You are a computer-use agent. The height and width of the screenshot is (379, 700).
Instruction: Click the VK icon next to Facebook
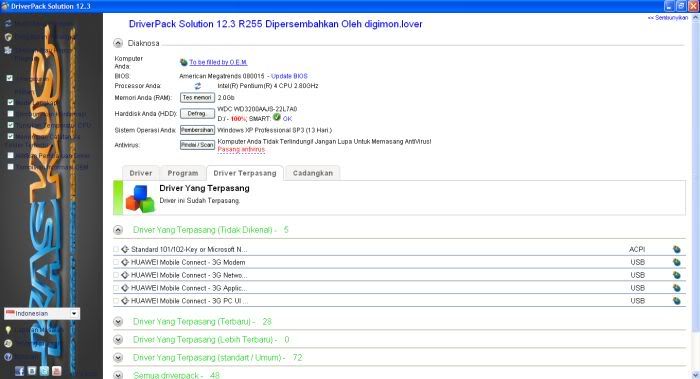point(32,371)
